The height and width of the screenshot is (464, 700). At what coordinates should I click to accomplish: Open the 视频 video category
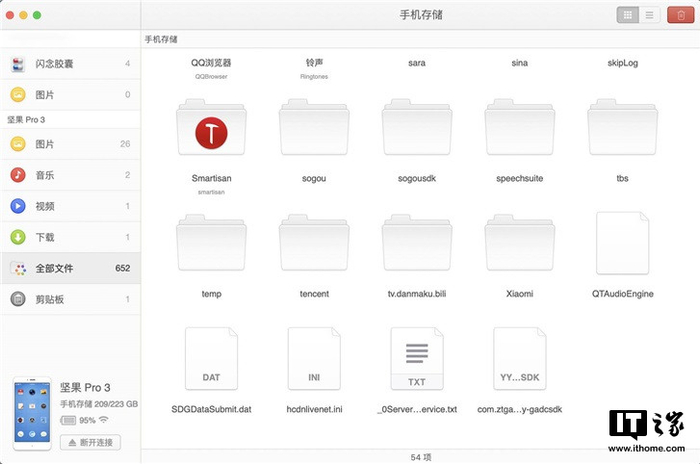71,206
